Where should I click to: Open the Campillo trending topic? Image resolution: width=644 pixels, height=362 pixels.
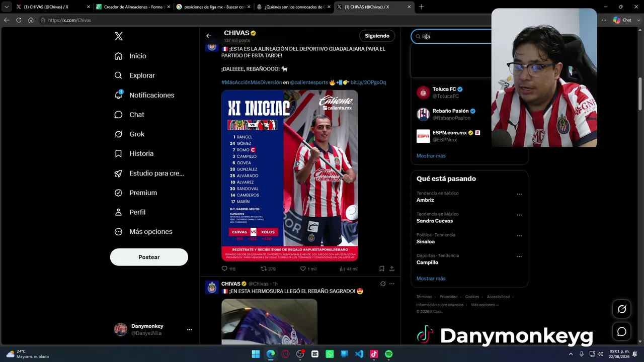[x=427, y=262]
